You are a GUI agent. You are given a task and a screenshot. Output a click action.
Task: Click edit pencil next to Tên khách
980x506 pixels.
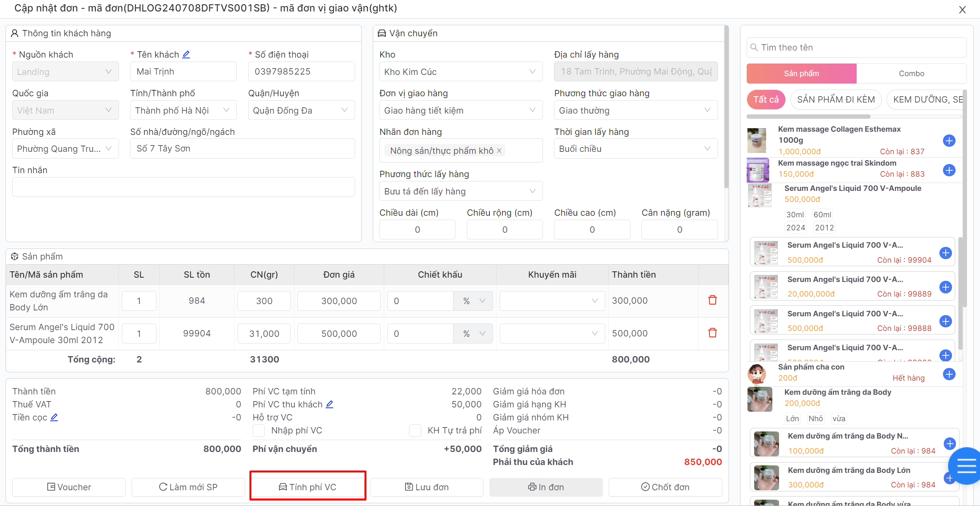click(186, 54)
